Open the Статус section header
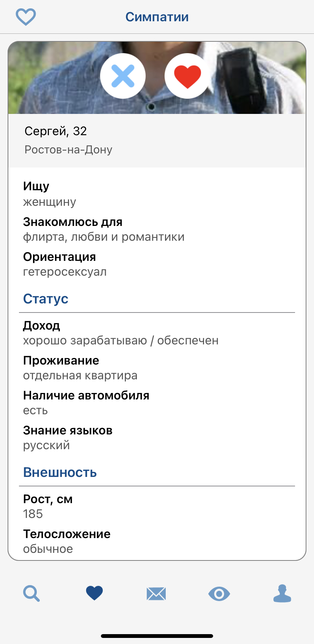 [46, 299]
